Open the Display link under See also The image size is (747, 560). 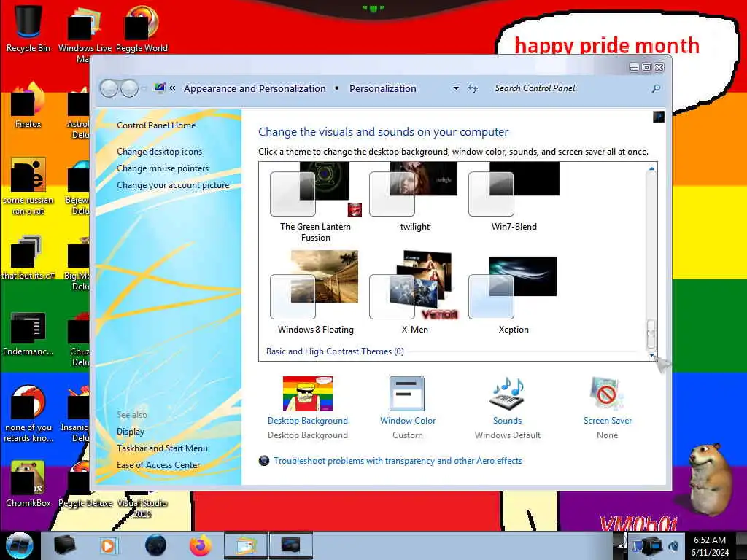[x=131, y=432]
